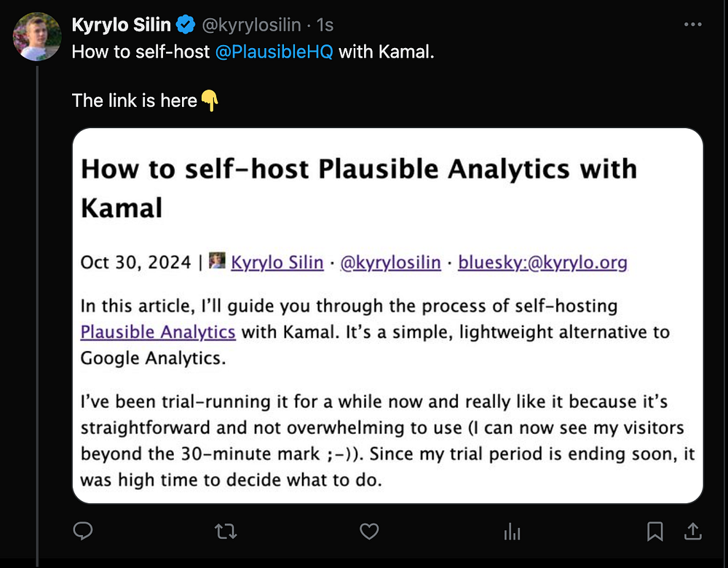Click the underlined Kyrylo Silin author link
Image resolution: width=728 pixels, height=568 pixels.
[x=277, y=262]
